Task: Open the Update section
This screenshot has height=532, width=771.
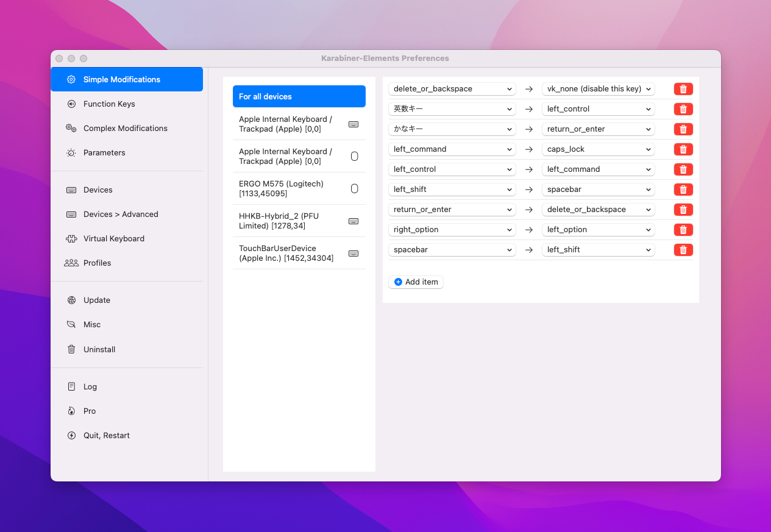Action: (127, 300)
